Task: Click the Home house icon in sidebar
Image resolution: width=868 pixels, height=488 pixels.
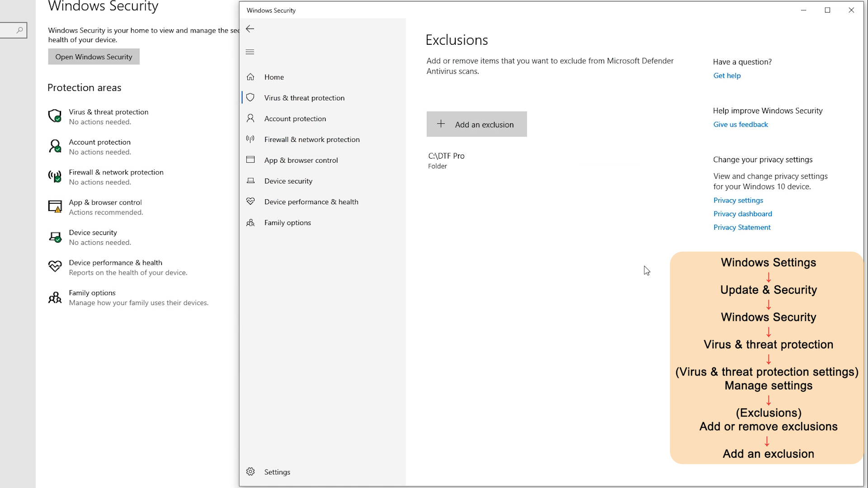Action: click(x=250, y=77)
